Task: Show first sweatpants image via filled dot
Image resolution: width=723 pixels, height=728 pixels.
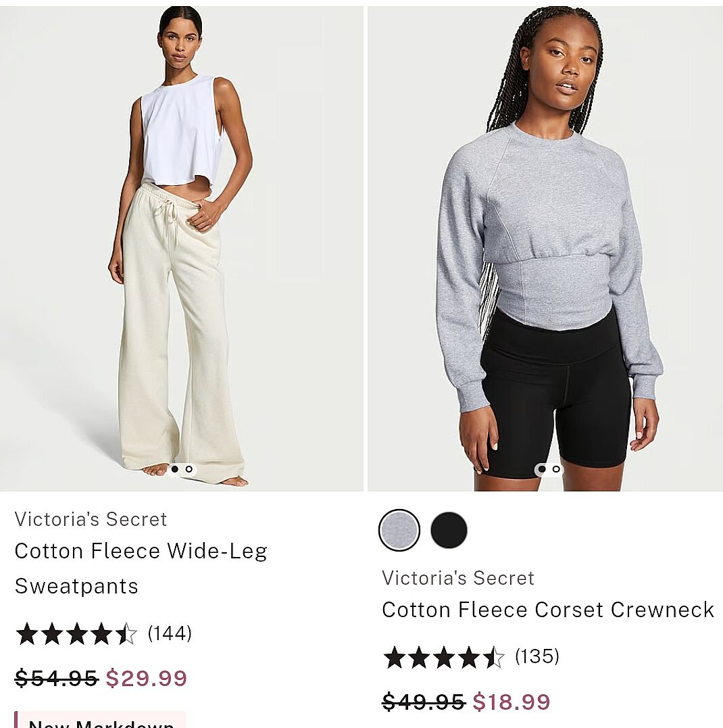Action: 175,469
